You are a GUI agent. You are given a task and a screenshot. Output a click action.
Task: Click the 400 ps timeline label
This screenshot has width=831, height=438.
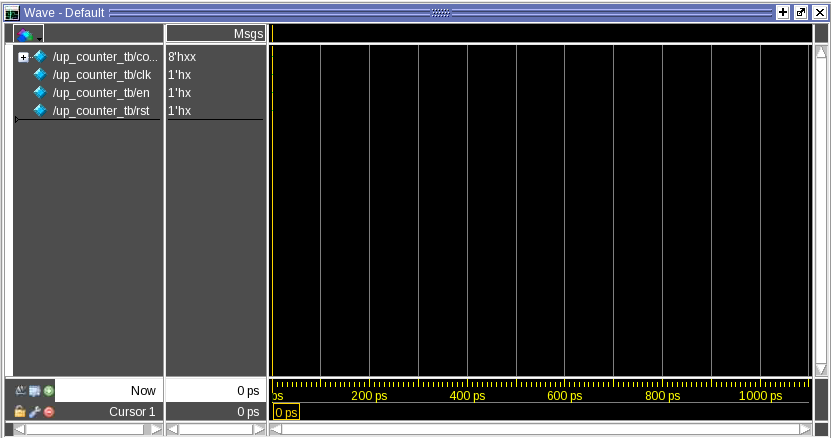coord(467,396)
